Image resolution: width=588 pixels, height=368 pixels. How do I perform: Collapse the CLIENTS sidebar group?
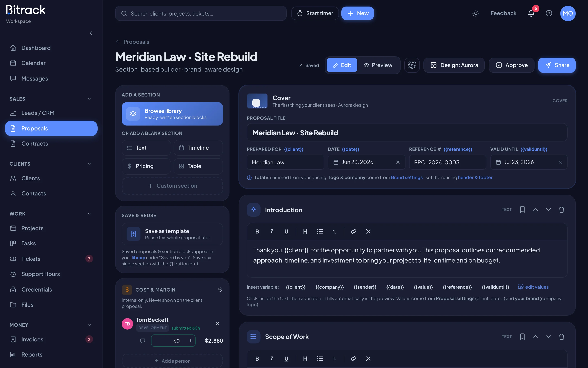point(89,164)
